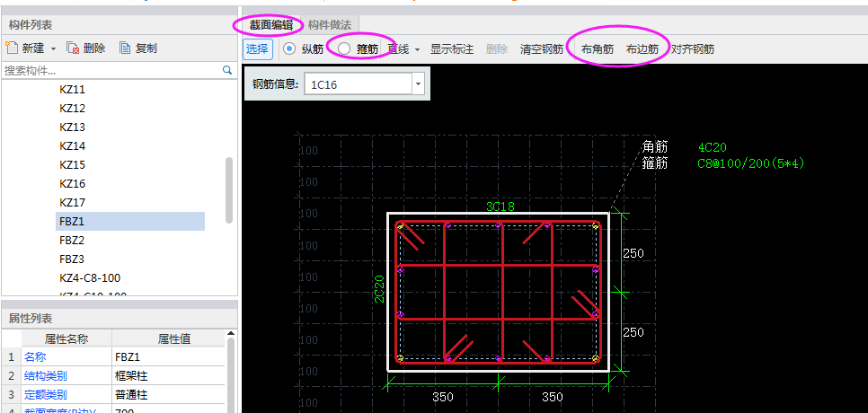Viewport: 868px width, 413px height.
Task: Select KZ12 in the component list
Action: pos(72,109)
